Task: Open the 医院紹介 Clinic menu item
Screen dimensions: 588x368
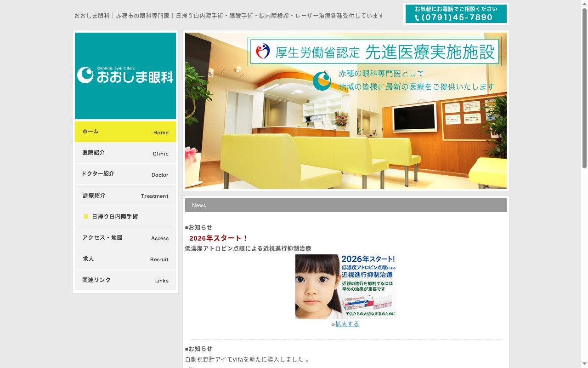Action: tap(125, 153)
